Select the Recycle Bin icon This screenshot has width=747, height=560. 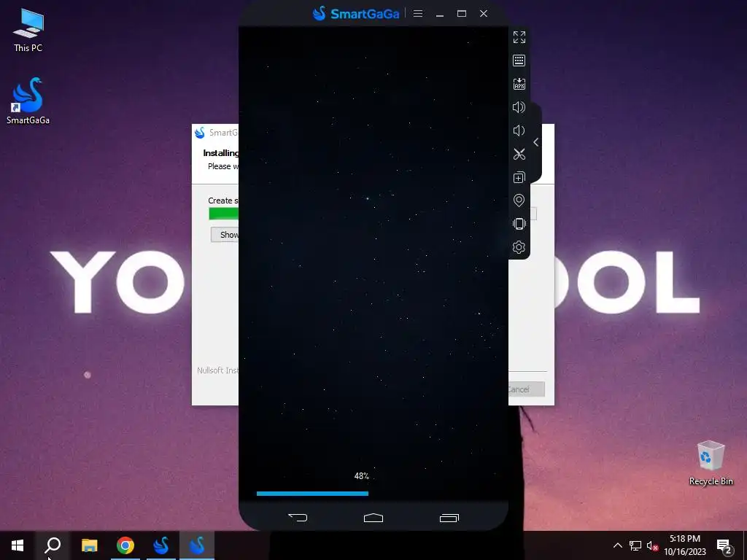(711, 463)
